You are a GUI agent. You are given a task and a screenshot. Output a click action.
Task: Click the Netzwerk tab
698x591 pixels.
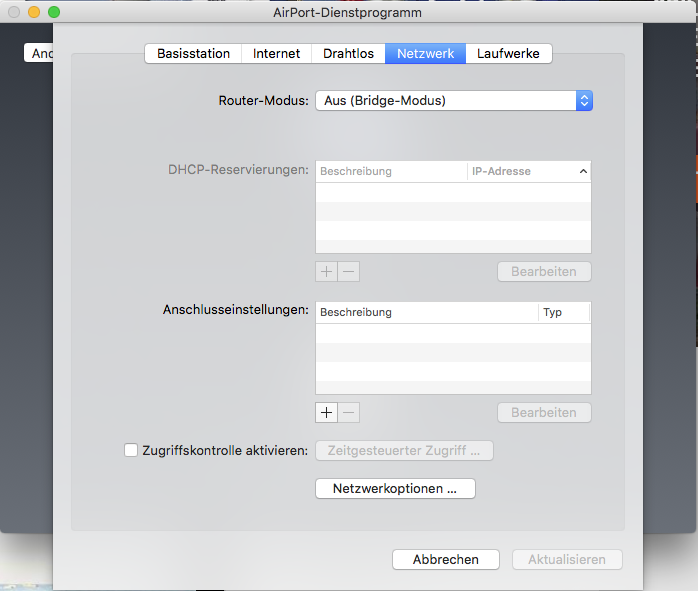(426, 53)
